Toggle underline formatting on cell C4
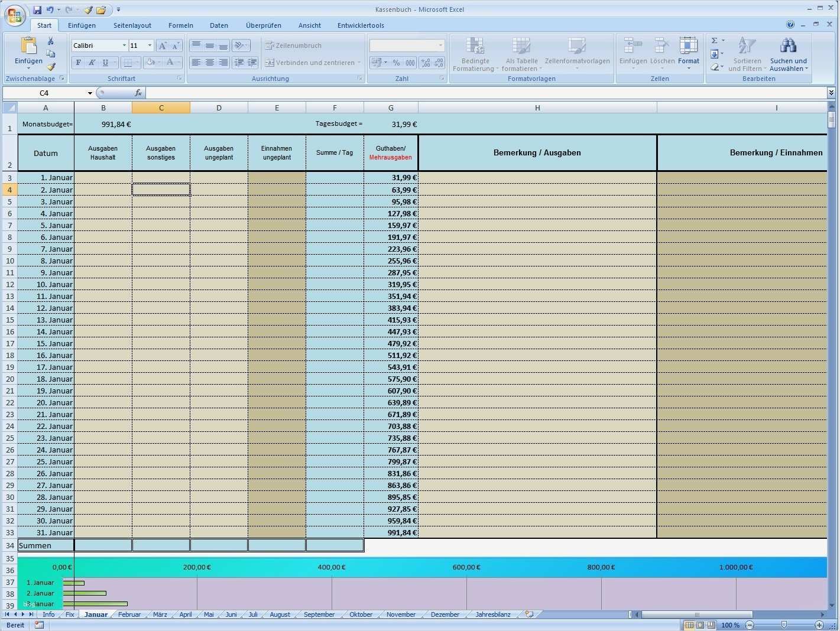Screen dimensions: 840x631 tap(105, 63)
